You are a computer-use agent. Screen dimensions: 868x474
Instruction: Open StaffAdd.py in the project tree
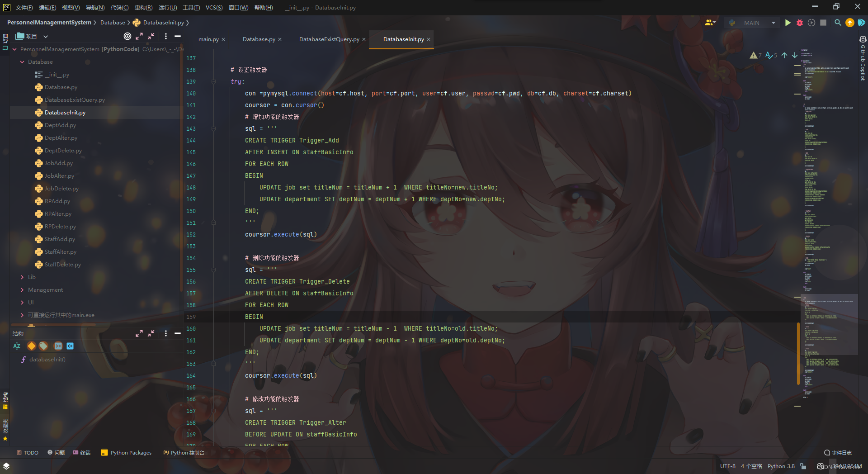click(60, 239)
